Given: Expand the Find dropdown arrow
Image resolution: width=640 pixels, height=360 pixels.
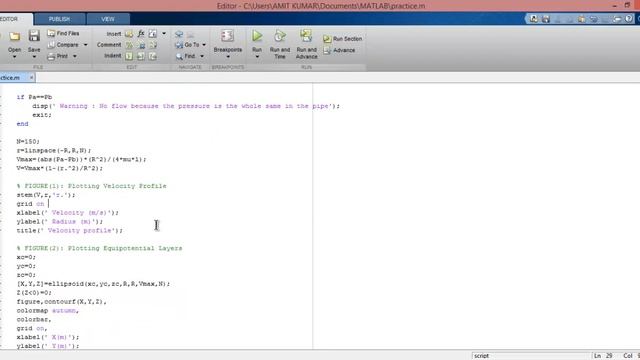Looking at the screenshot, I should click(202, 56).
